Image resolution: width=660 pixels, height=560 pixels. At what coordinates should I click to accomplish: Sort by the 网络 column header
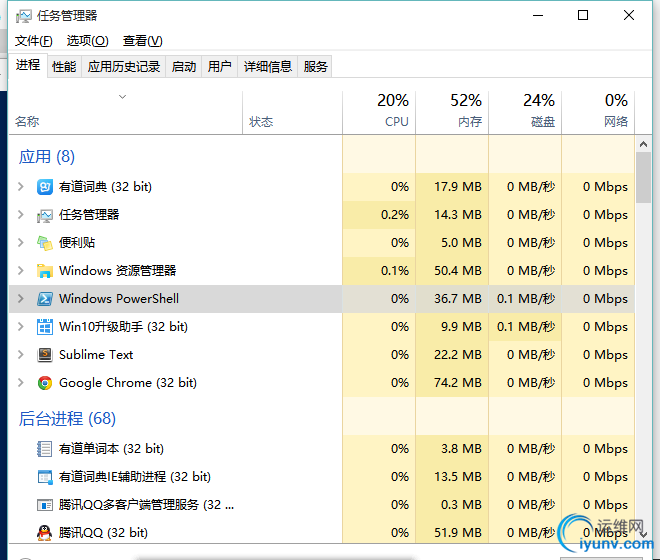[598, 112]
